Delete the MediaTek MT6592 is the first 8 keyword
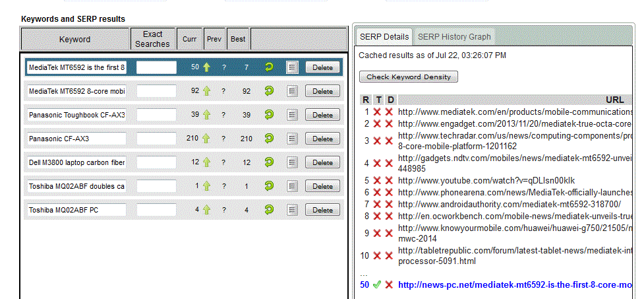Image resolution: width=644 pixels, height=299 pixels. coord(322,67)
